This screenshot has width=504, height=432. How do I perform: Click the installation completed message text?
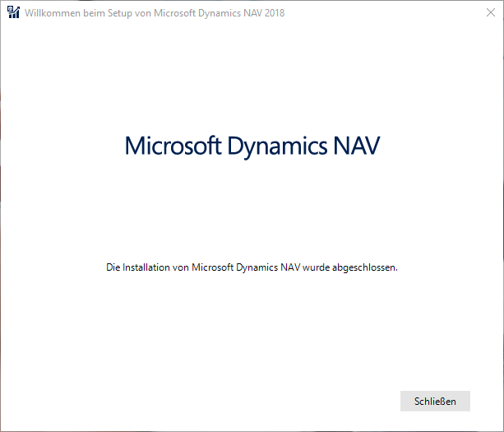coord(252,267)
